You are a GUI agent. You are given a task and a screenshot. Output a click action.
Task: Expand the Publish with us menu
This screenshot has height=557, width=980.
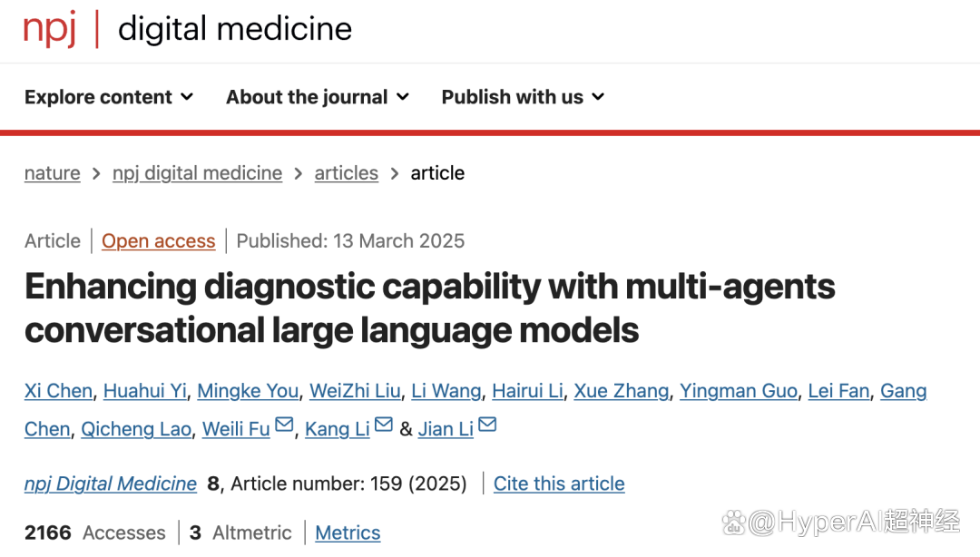(x=524, y=97)
